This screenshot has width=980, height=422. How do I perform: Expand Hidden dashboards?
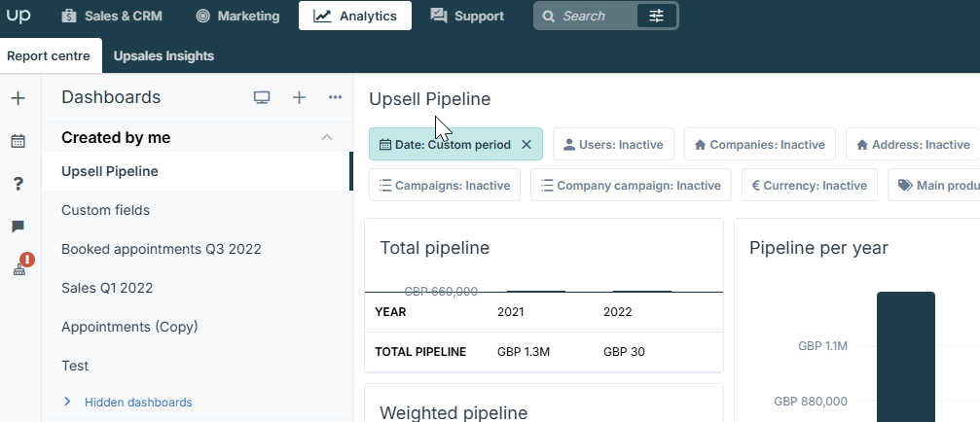point(128,402)
